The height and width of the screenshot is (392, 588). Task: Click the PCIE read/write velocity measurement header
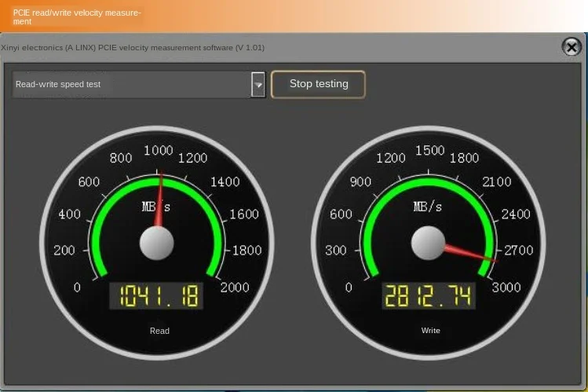(x=77, y=16)
